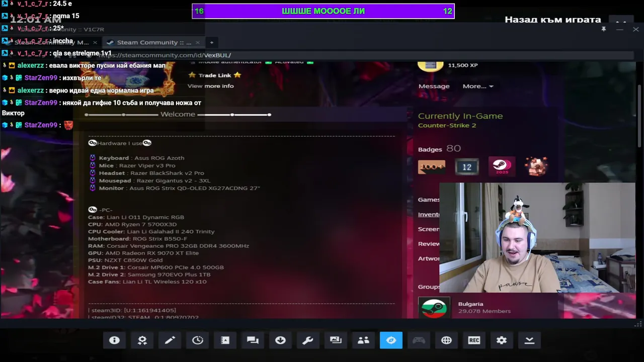Image resolution: width=644 pixels, height=362 pixels.
Task: Open the Groups profile link
Action: pos(429,287)
